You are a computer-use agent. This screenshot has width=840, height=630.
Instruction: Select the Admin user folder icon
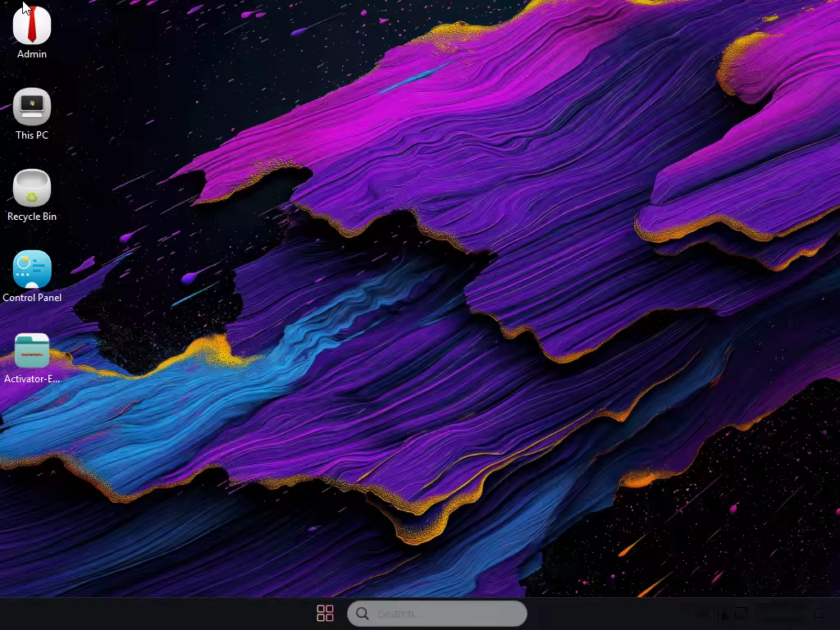pos(32,25)
